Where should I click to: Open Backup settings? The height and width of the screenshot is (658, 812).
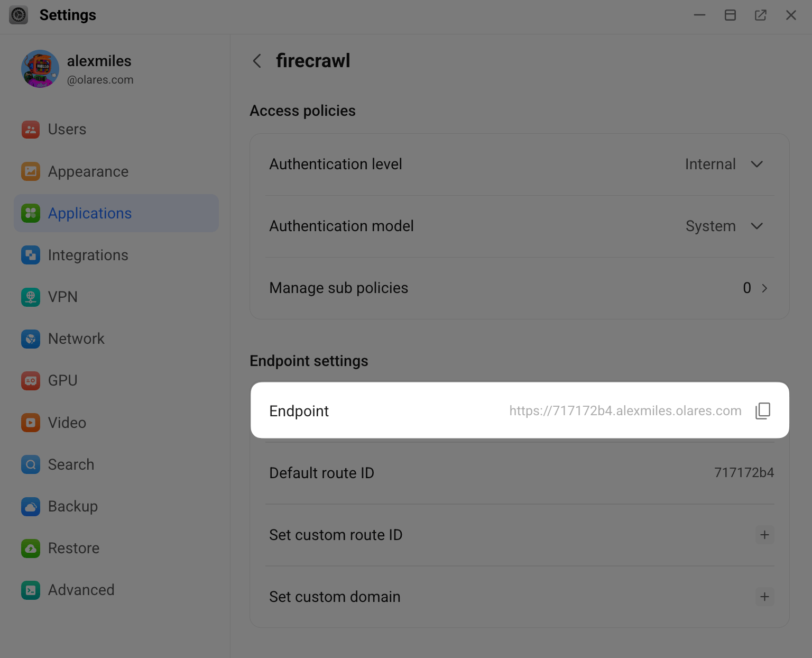pyautogui.click(x=116, y=506)
